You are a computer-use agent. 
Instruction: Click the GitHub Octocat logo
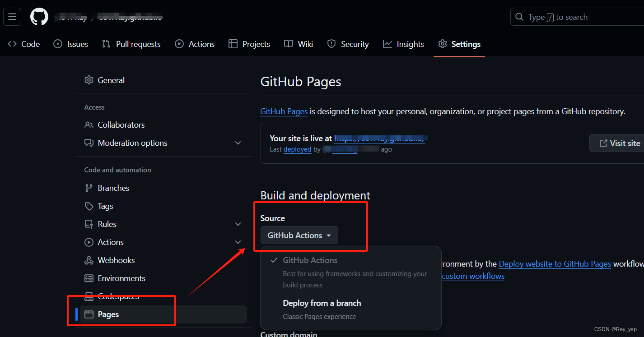[39, 17]
